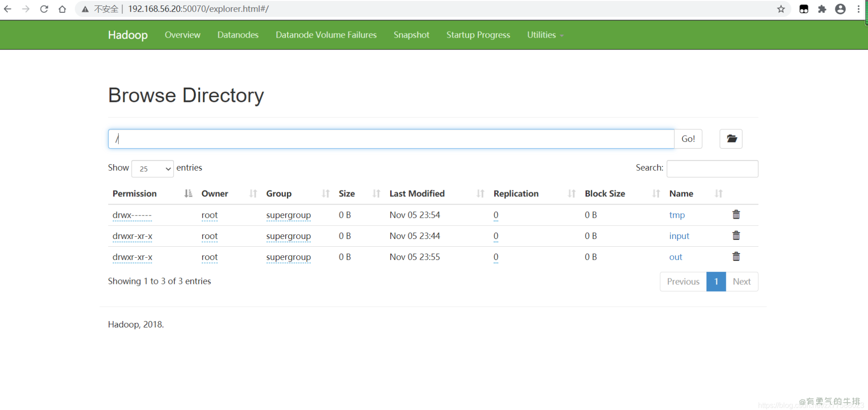Click owner root in the tmp row
Image resolution: width=868 pixels, height=410 pixels.
210,215
